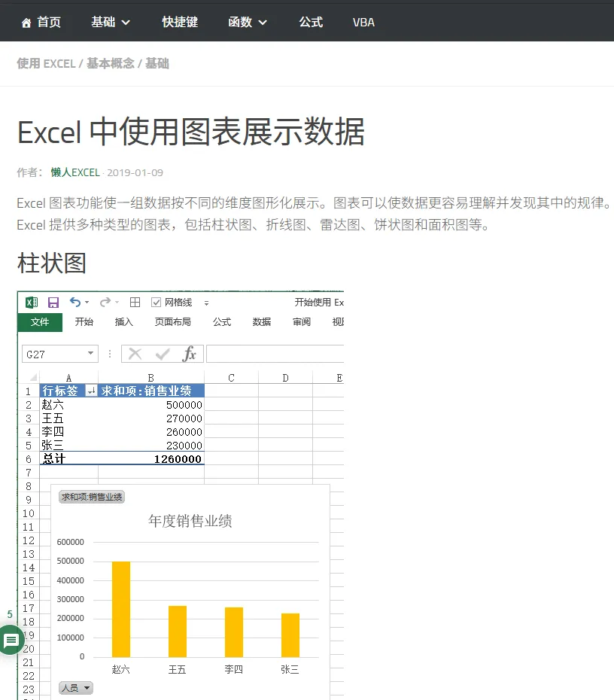614x700 pixels.
Task: Click the Redo arrow icon
Action: 105,303
